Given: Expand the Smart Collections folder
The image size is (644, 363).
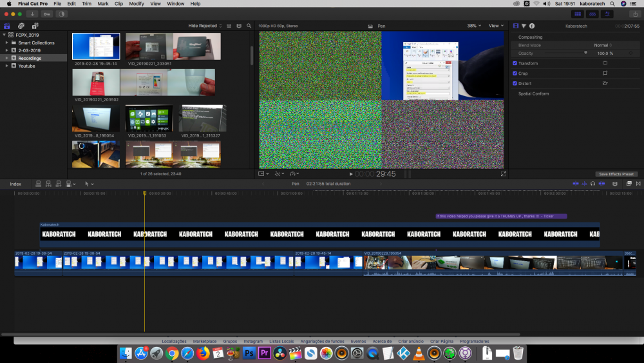Looking at the screenshot, I should click(x=6, y=43).
